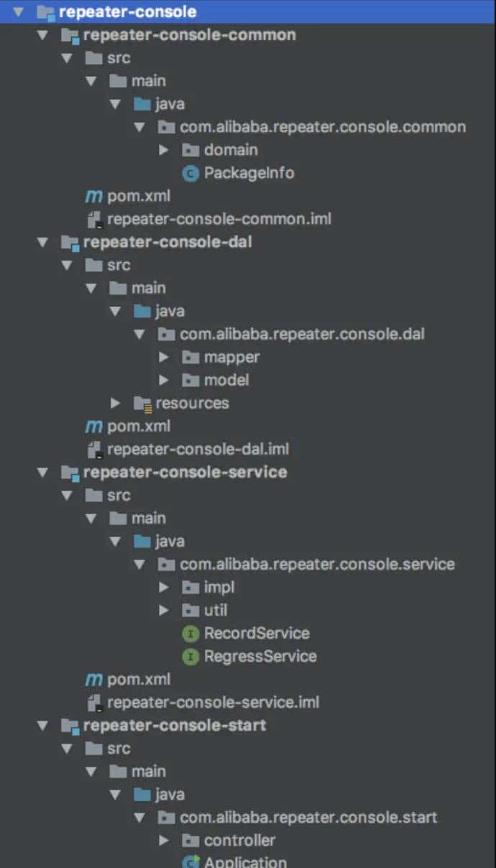Collapse the repeater-console root node
The image size is (496, 868).
coord(18,10)
